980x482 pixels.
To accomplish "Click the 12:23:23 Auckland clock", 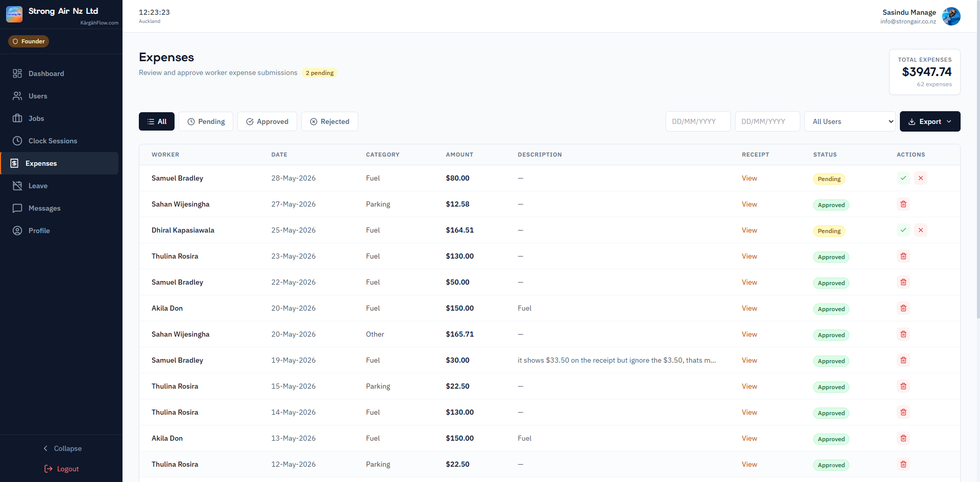I will (154, 16).
